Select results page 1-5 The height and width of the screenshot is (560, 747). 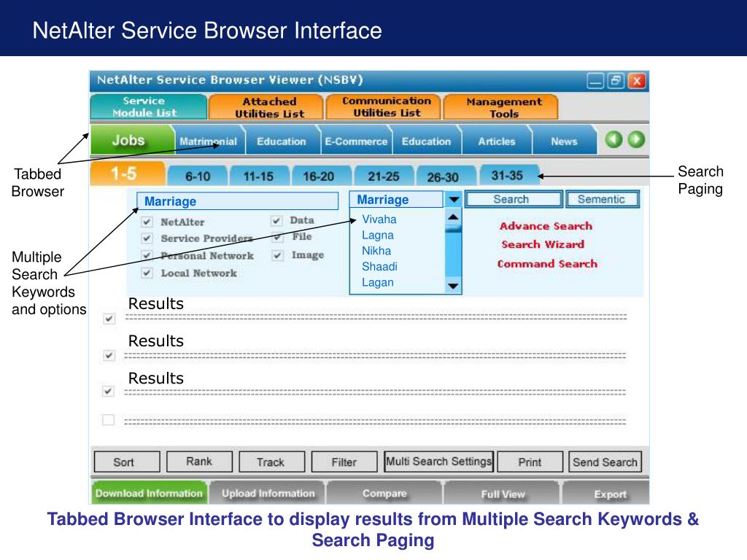127,174
